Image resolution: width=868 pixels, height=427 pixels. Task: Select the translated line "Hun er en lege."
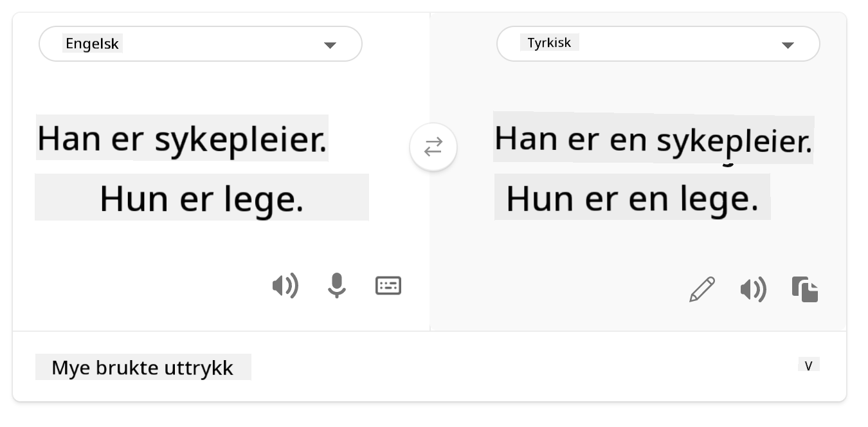(632, 199)
